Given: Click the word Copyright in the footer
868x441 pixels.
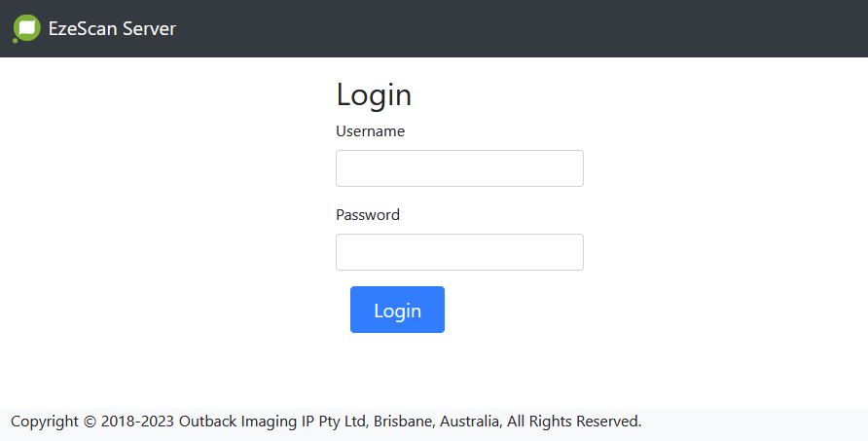Looking at the screenshot, I should point(45,422).
